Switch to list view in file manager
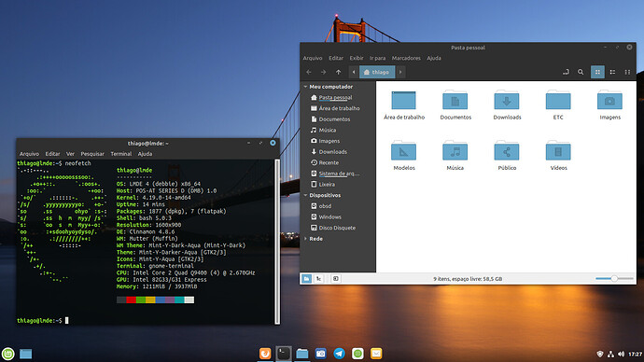The height and width of the screenshot is (362, 644). 612,72
